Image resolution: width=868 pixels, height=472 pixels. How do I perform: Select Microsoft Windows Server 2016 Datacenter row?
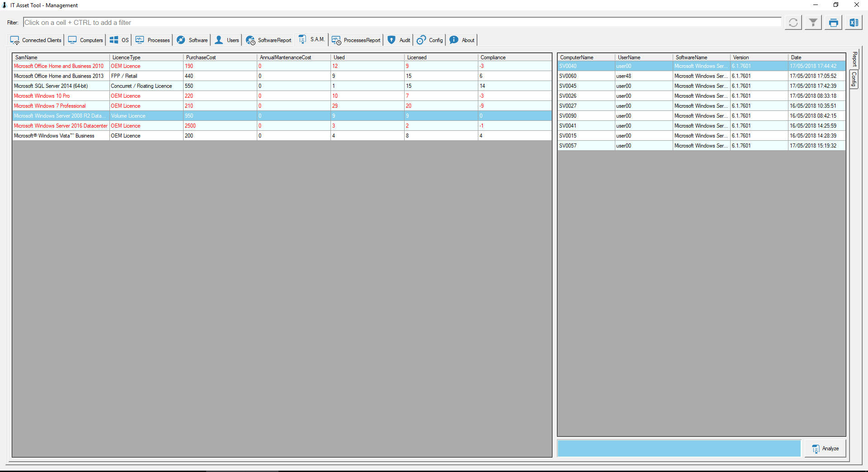coord(282,126)
